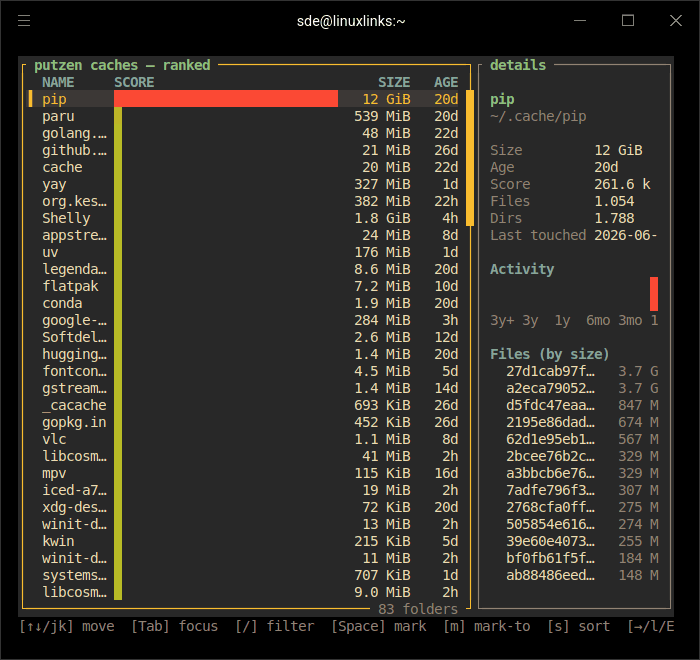700x660 pixels.
Task: Click the 3y+ activity axis label
Action: click(502, 320)
